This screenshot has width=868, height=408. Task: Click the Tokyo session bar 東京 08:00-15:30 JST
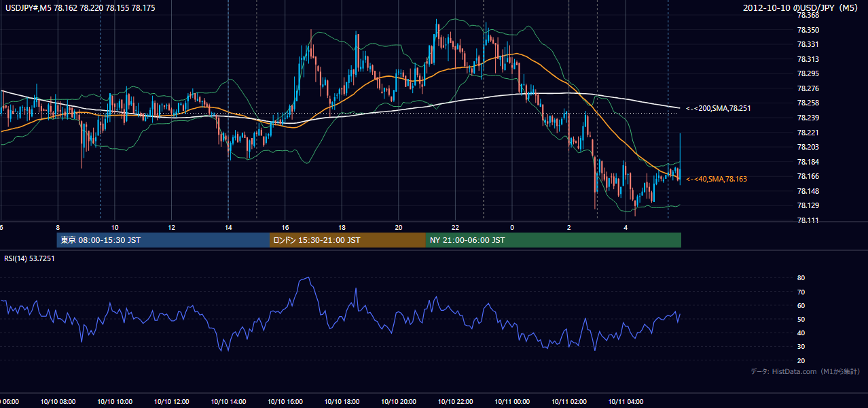[x=163, y=240]
